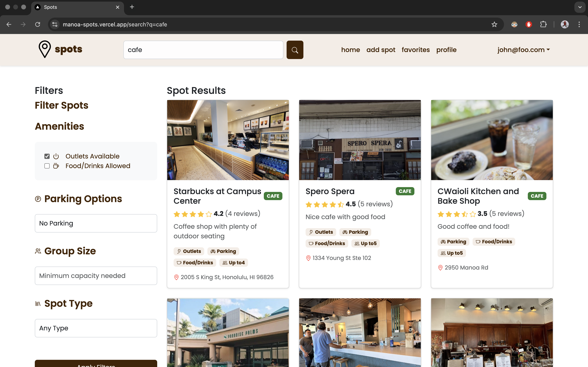588x367 pixels.
Task: Click the browser address bar URL
Action: [115, 25]
